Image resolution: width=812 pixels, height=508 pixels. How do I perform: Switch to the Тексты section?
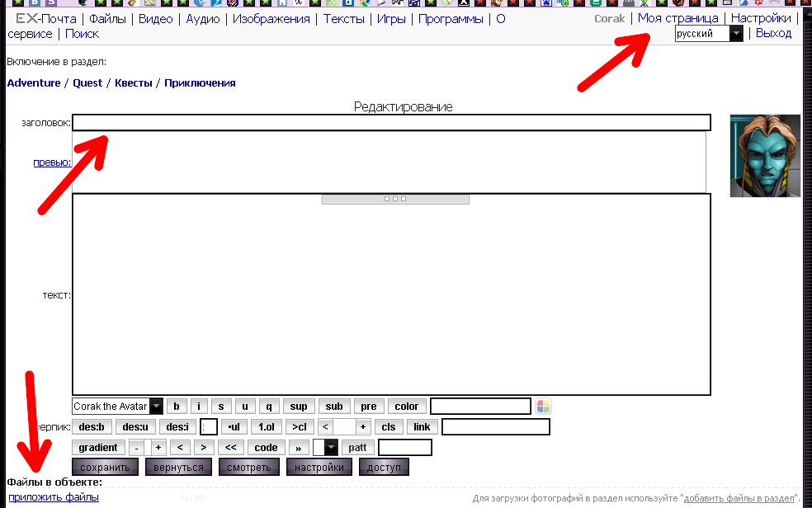[x=343, y=18]
